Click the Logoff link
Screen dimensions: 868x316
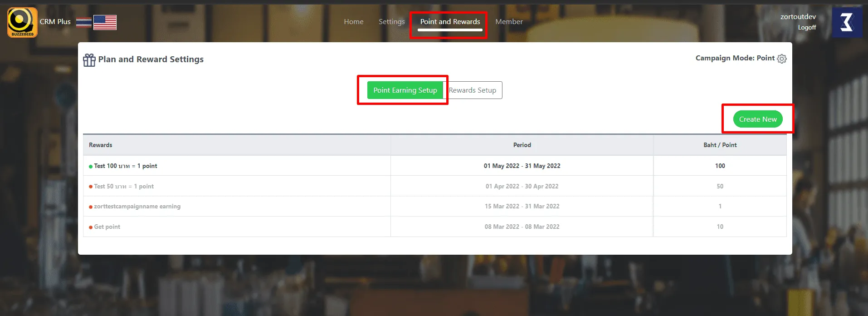pyautogui.click(x=807, y=28)
